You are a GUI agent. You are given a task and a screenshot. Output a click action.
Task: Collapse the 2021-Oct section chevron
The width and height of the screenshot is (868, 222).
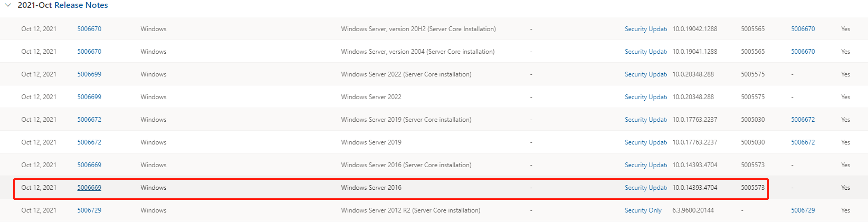tap(8, 5)
